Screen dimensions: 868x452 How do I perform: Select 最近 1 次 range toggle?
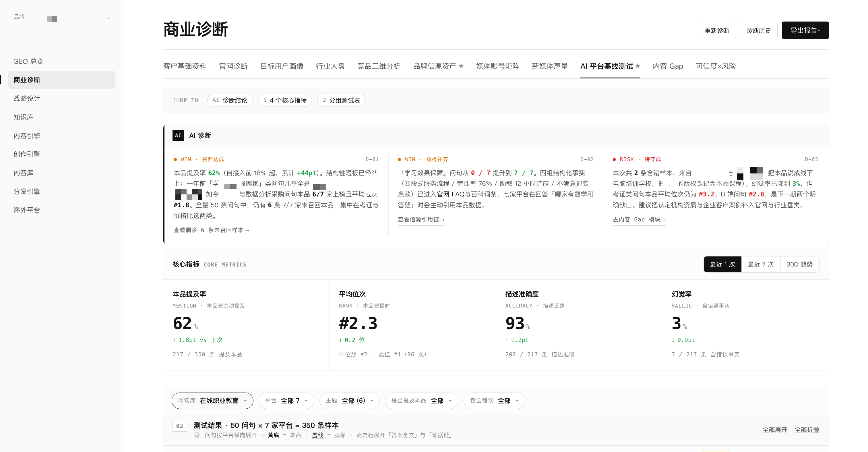[722, 264]
